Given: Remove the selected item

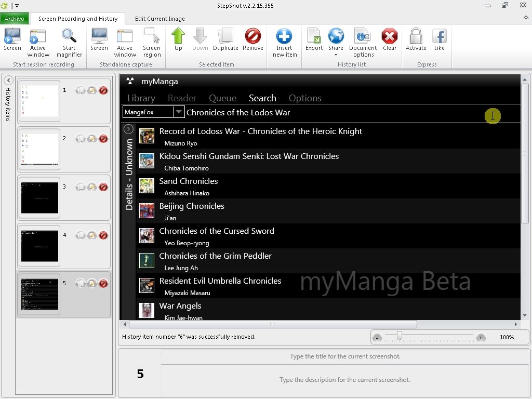Looking at the screenshot, I should (253, 39).
